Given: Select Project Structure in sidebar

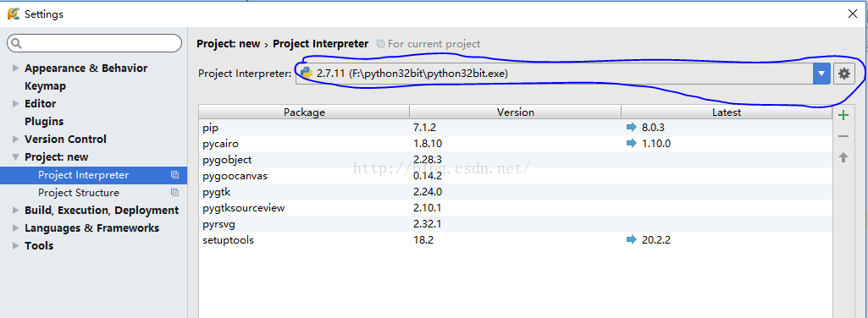Looking at the screenshot, I should point(79,193).
